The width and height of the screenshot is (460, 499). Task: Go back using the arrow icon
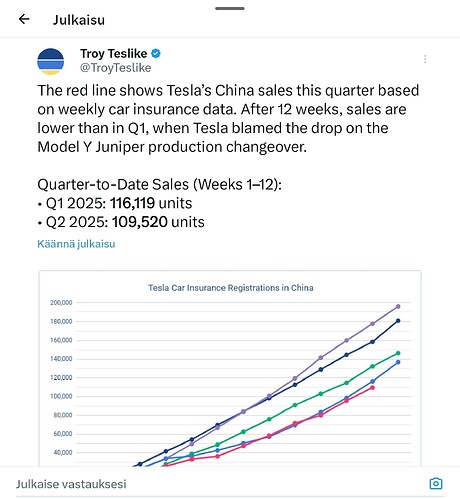[24, 19]
